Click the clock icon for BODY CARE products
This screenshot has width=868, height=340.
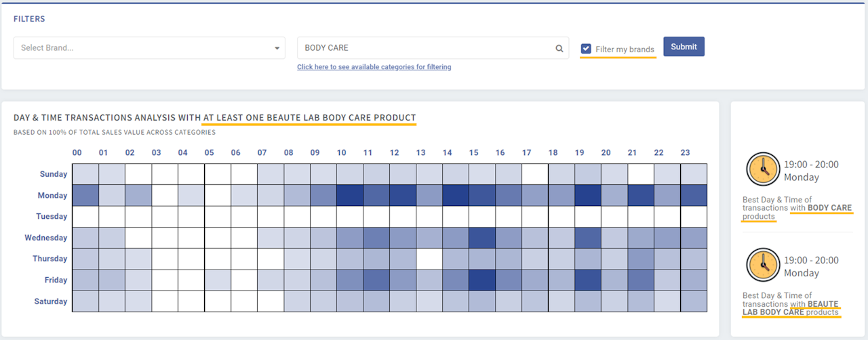pyautogui.click(x=762, y=169)
